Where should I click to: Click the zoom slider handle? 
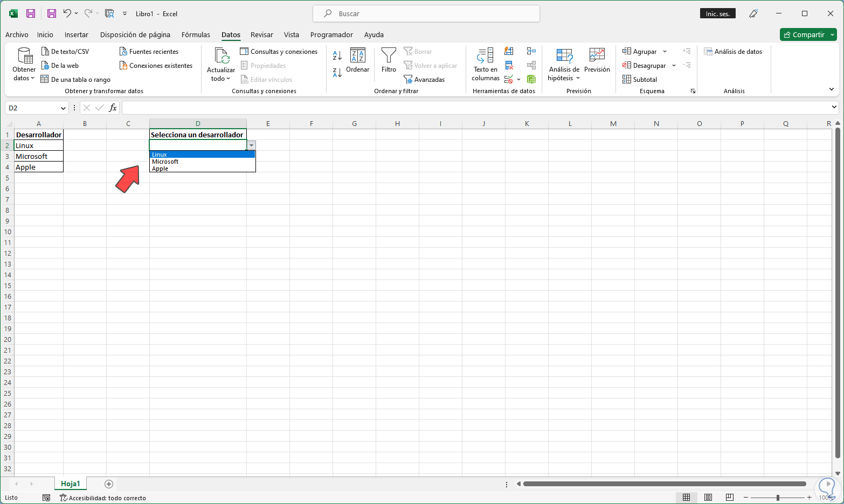778,498
